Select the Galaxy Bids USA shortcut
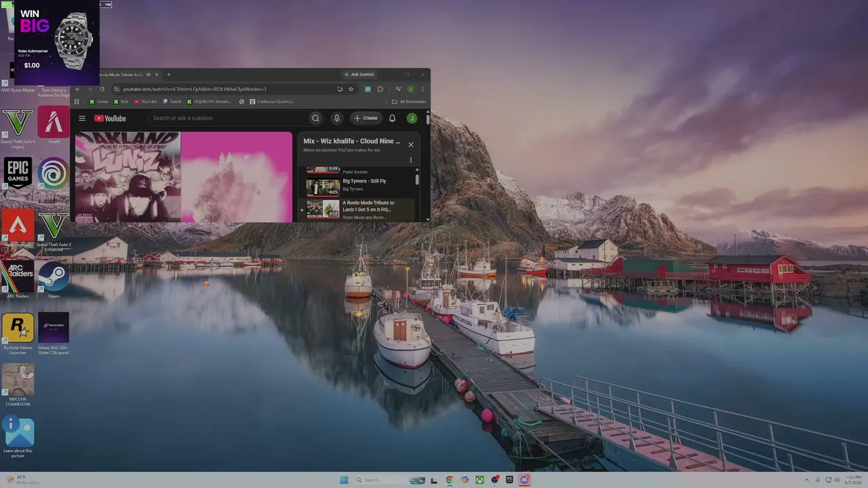Viewport: 868px width, 488px height. (x=54, y=334)
